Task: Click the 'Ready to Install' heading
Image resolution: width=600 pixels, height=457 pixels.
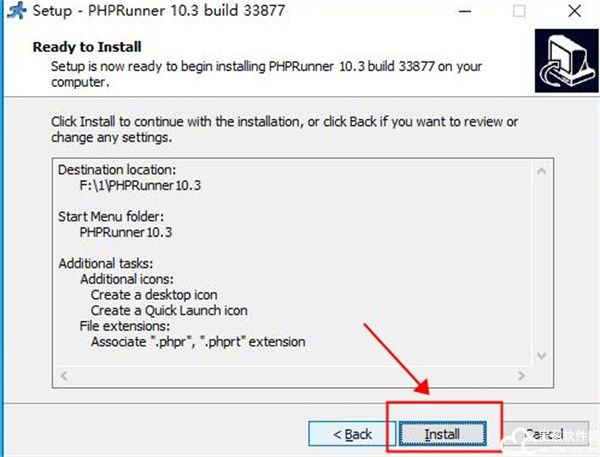Action: (x=87, y=47)
